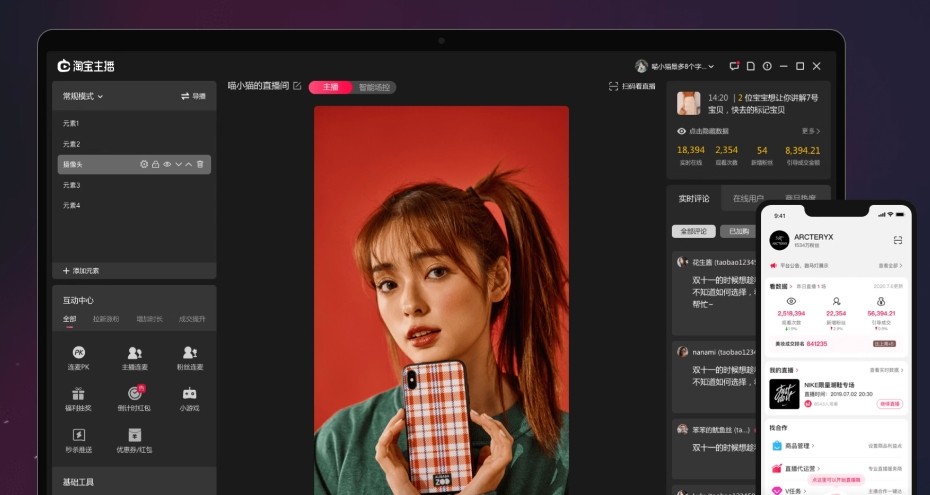Start 连麦PK with the PK icon

(x=78, y=358)
